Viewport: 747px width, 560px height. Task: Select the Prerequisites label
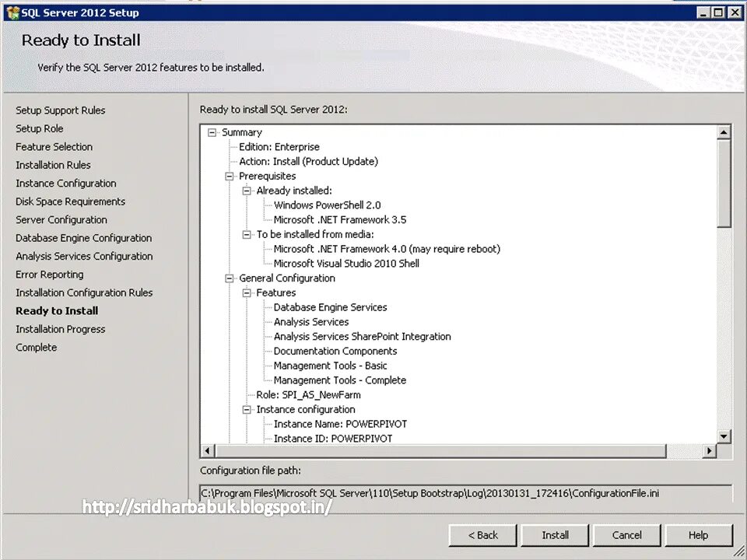tap(267, 177)
